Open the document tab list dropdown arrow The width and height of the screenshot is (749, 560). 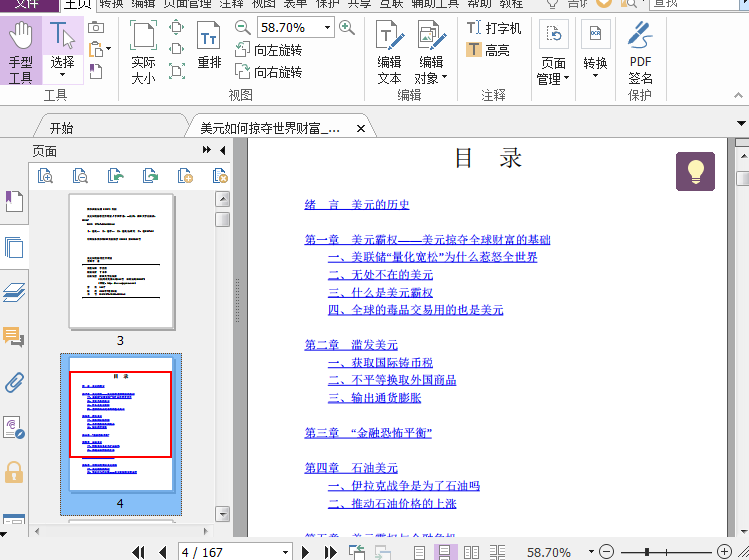pos(741,124)
